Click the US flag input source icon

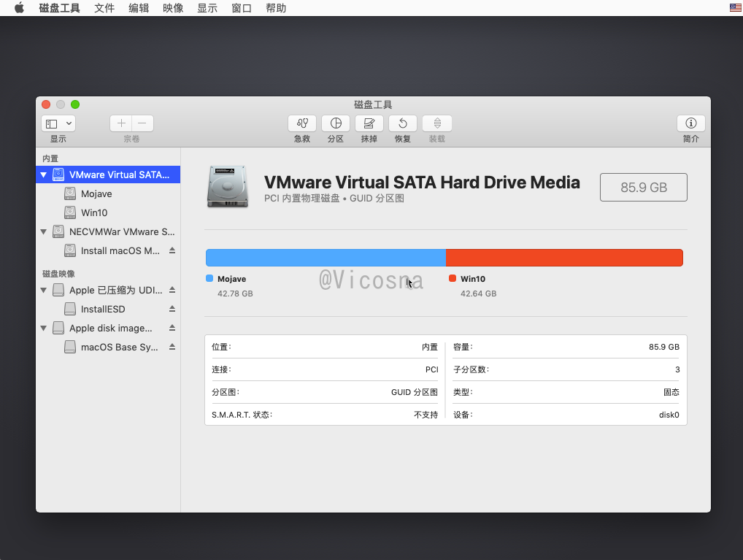point(736,8)
